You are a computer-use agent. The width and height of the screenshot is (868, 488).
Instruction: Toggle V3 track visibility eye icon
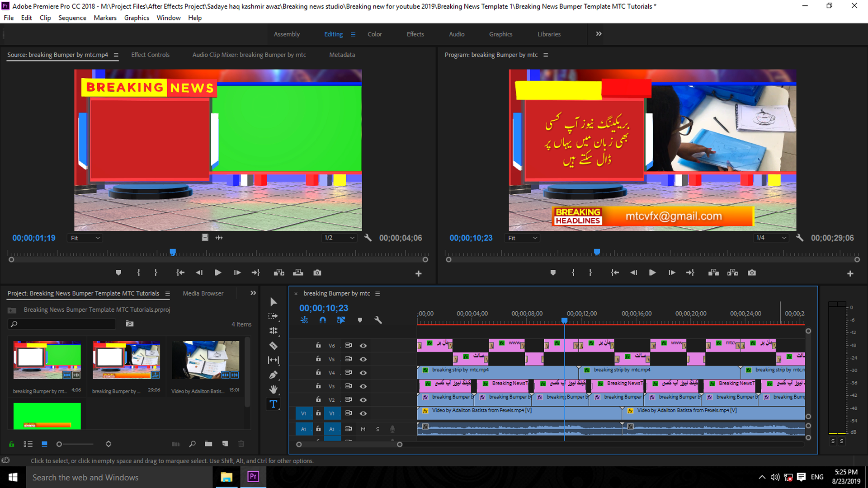click(363, 386)
